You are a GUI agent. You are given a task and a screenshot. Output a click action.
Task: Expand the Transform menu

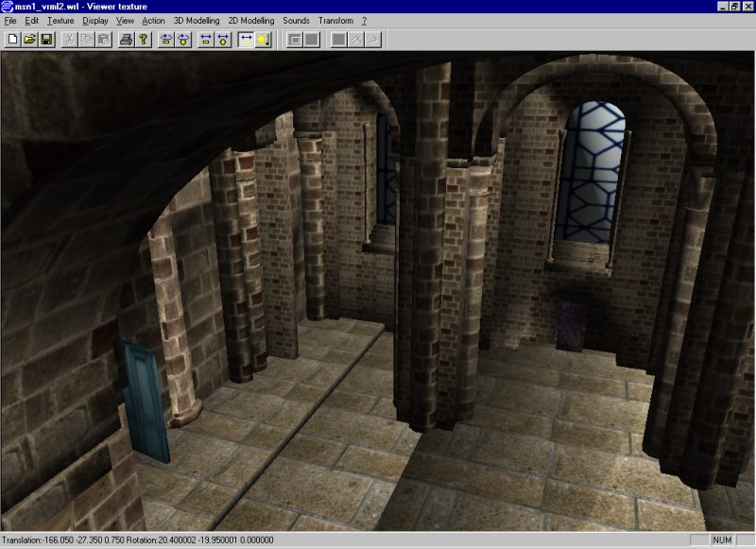(335, 20)
